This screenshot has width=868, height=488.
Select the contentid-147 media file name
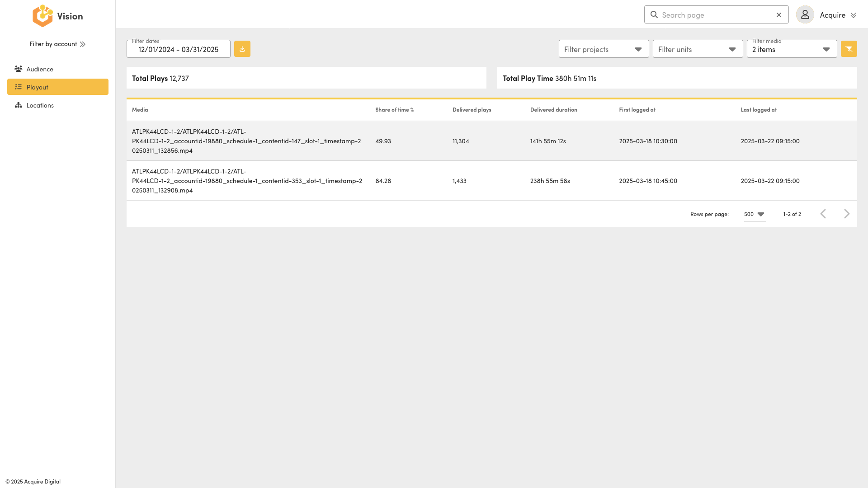246,141
